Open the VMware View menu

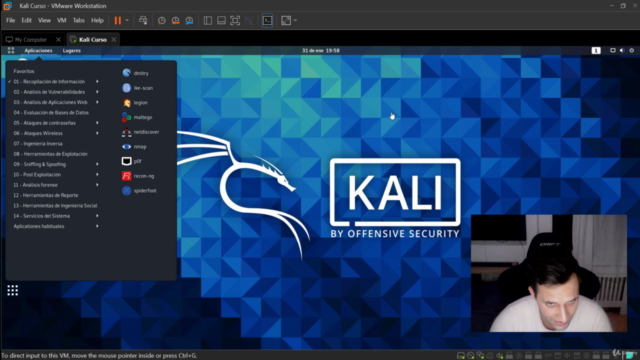(x=44, y=20)
